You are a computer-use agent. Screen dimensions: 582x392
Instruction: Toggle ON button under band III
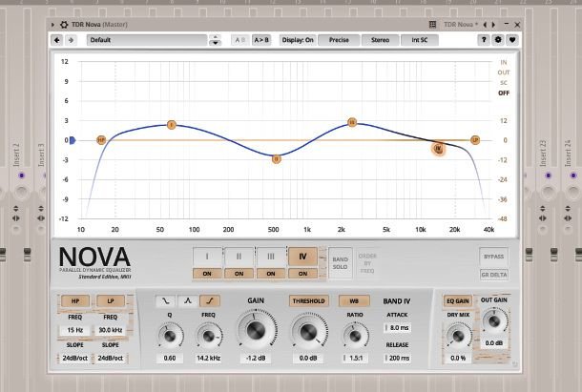click(271, 274)
